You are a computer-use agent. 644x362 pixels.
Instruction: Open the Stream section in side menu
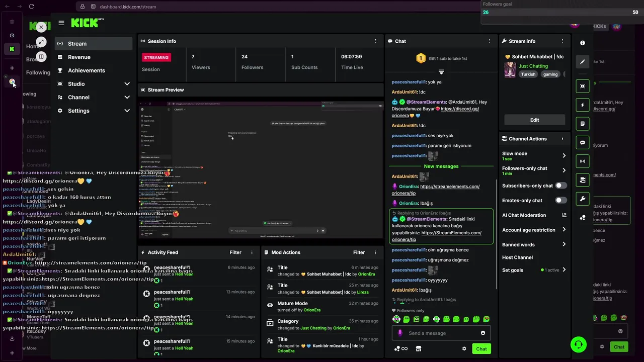coord(94,44)
